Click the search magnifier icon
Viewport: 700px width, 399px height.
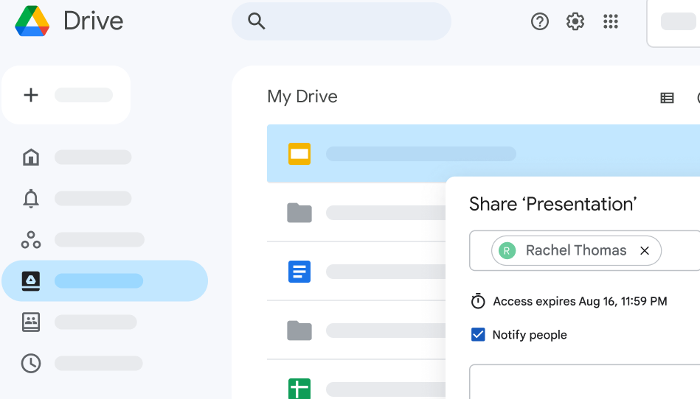coord(256,21)
